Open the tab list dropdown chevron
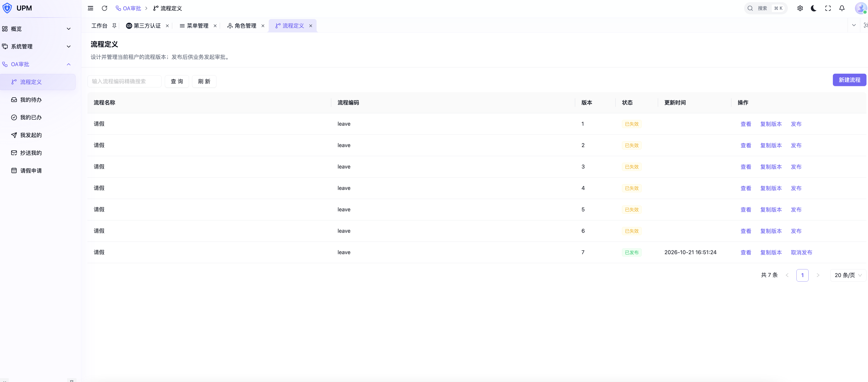Image resolution: width=868 pixels, height=382 pixels. coord(853,25)
